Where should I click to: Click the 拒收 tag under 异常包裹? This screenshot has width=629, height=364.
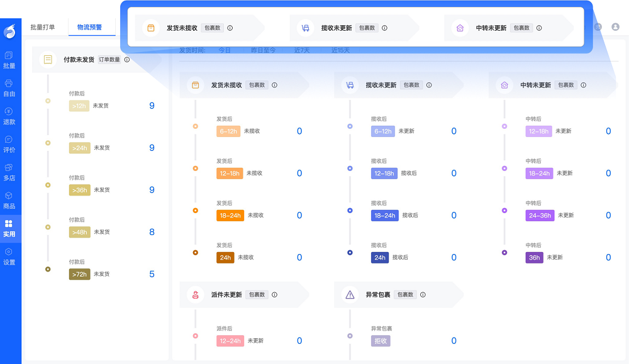pyautogui.click(x=381, y=341)
